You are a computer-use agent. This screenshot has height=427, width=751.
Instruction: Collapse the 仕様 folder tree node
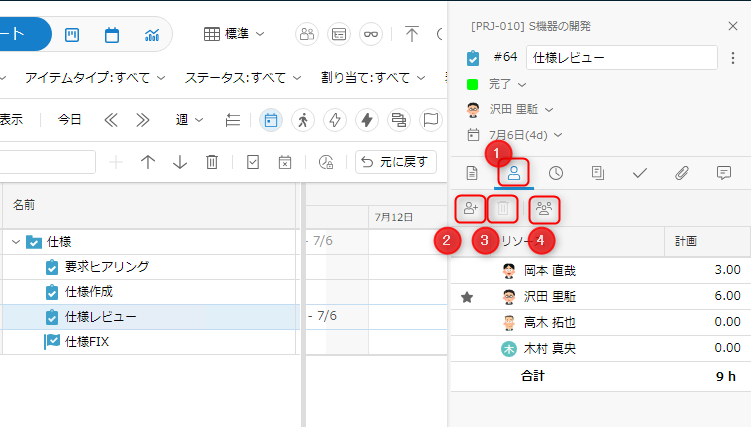[x=15, y=241]
